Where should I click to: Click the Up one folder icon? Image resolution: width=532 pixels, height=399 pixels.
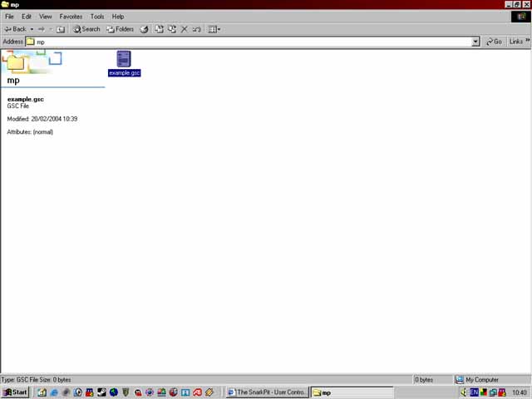pyautogui.click(x=61, y=29)
